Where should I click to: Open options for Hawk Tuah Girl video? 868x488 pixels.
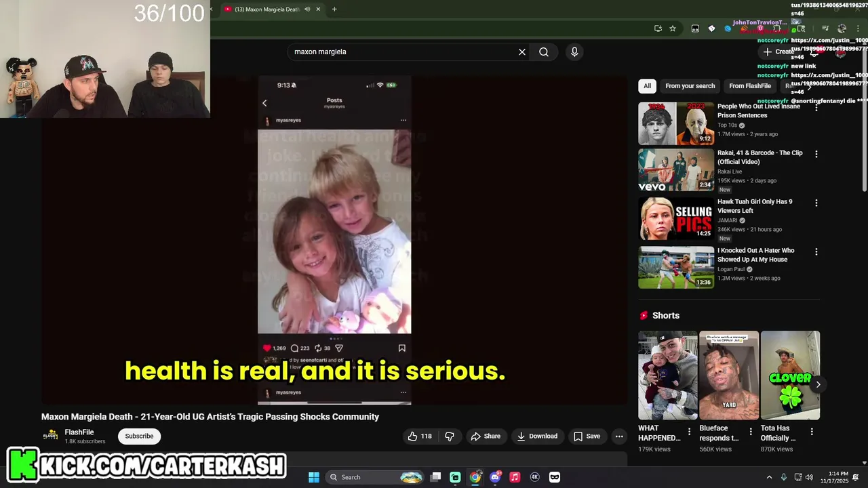click(816, 203)
